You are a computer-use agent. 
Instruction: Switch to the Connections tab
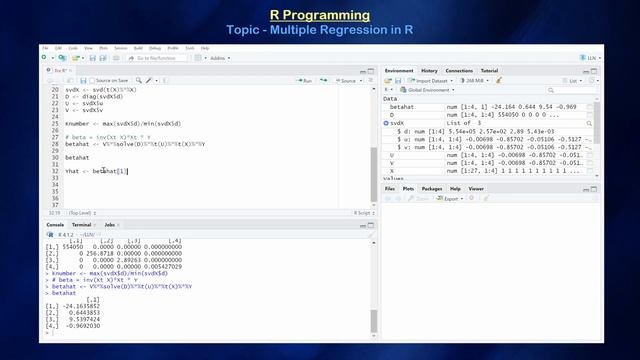[x=459, y=71]
